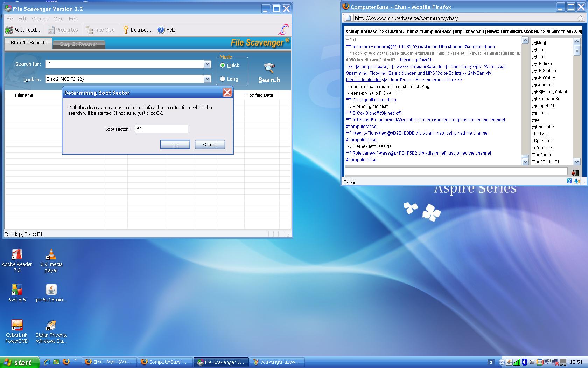Click the red-arrow send icon in the chat window

tap(575, 173)
